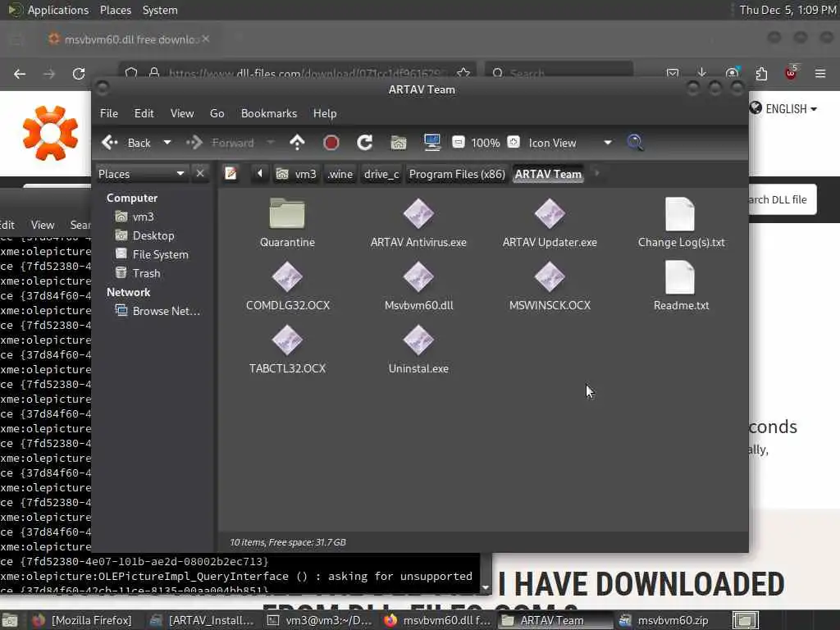This screenshot has height=630, width=840.
Task: Open the System menu in top panel
Action: [x=160, y=10]
